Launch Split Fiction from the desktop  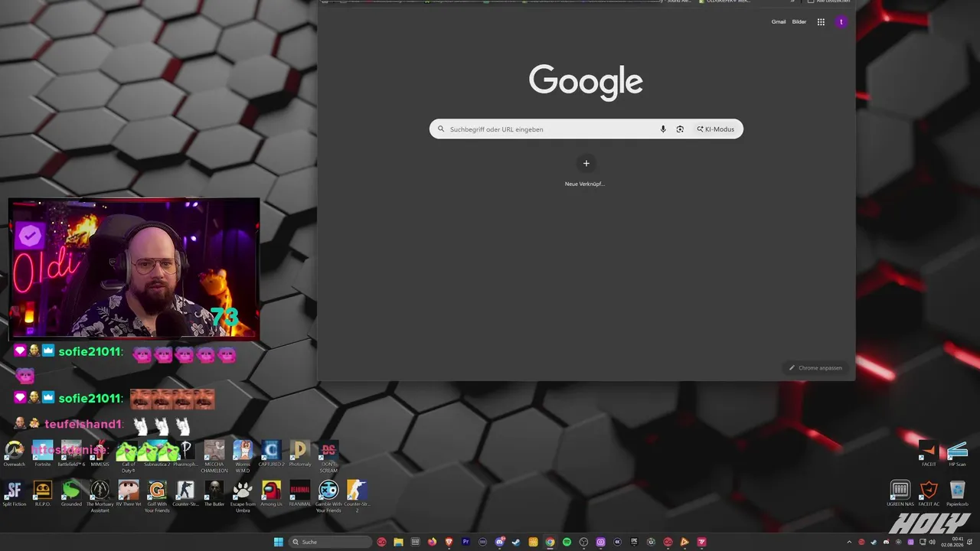pyautogui.click(x=15, y=494)
